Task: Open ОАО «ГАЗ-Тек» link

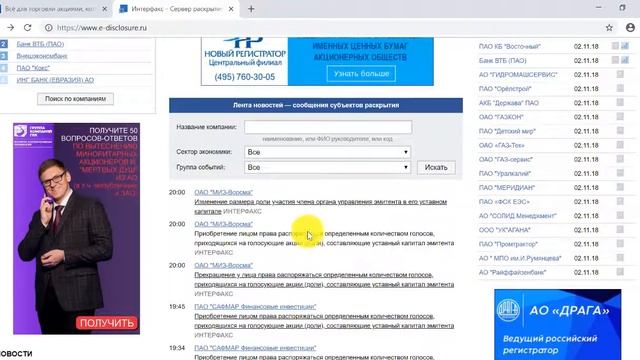Action: (502, 145)
